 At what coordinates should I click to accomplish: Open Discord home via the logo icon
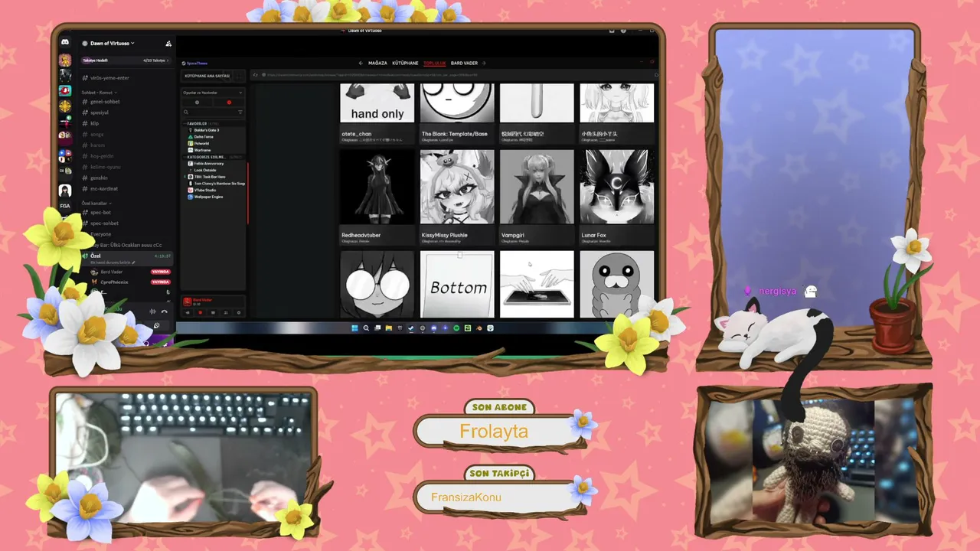65,43
